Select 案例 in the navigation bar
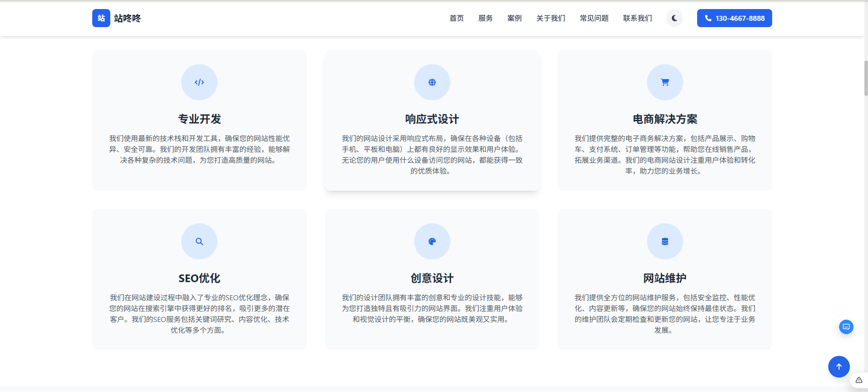Screen dimensions: 868x392 click(x=514, y=18)
